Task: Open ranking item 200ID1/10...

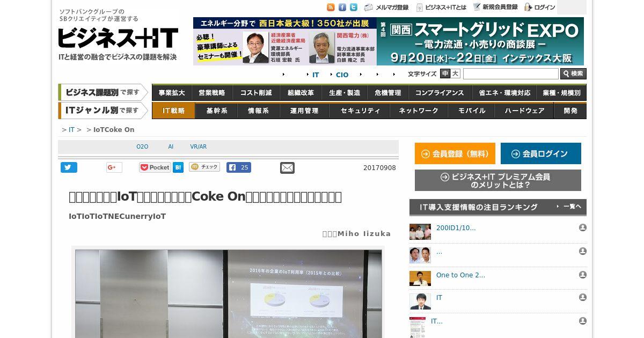Action: coord(456,228)
